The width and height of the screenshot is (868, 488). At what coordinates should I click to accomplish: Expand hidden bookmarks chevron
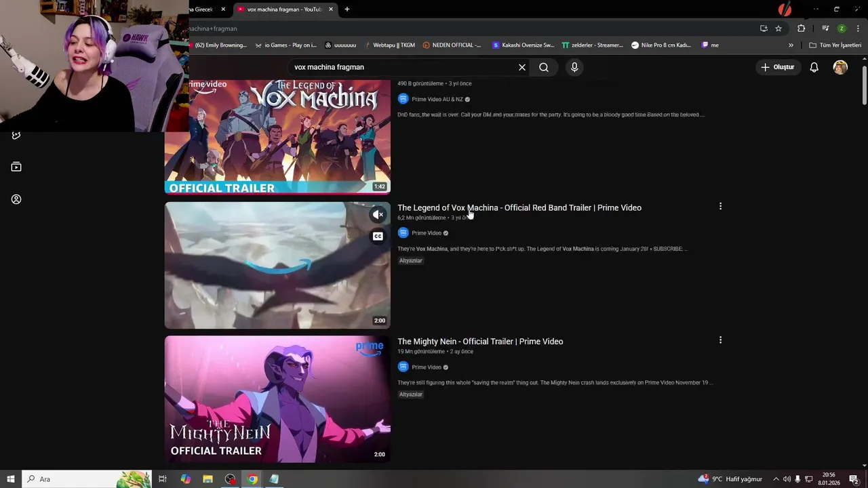[x=791, y=45]
